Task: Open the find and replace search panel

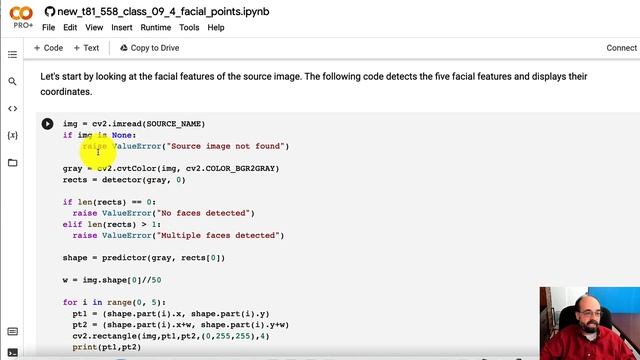Action: pyautogui.click(x=13, y=82)
